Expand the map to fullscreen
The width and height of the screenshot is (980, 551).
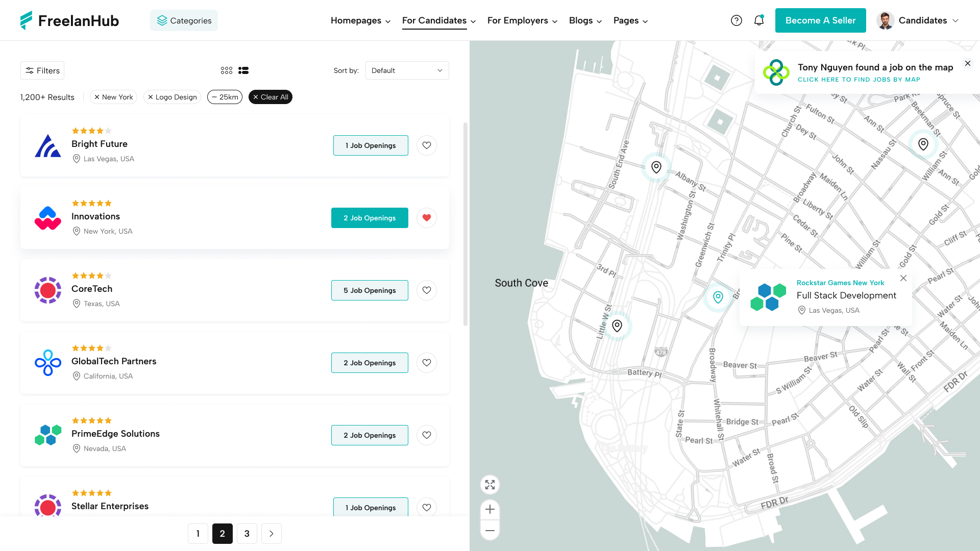coord(489,485)
